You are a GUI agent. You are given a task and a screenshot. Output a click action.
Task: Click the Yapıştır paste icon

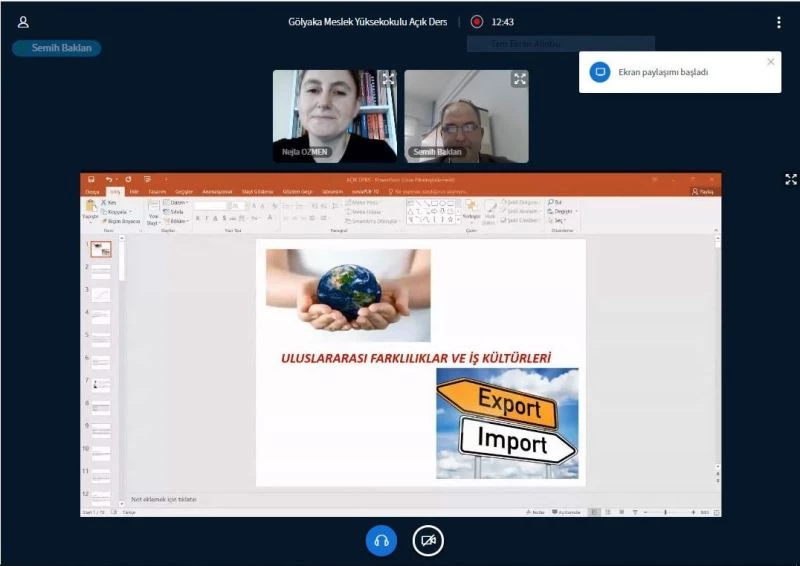tap(90, 208)
